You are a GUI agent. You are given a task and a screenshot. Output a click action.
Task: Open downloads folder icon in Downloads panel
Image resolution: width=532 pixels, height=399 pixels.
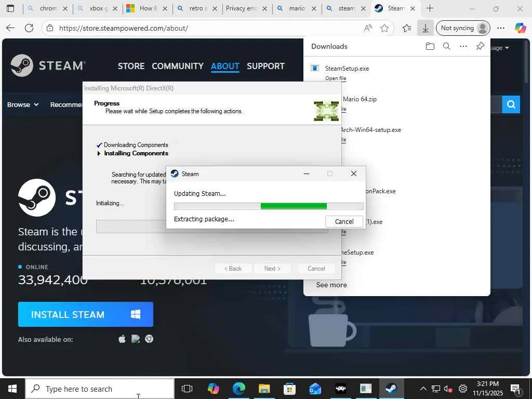click(430, 46)
